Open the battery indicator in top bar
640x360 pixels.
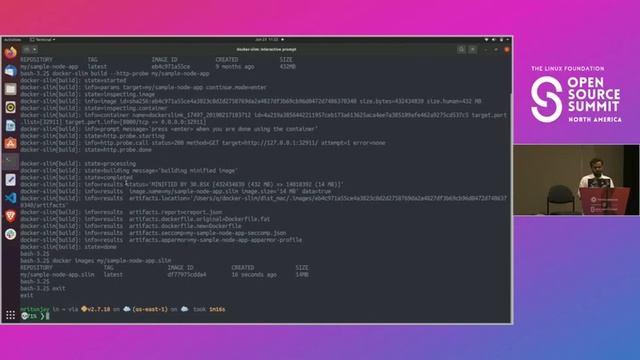[x=501, y=40]
